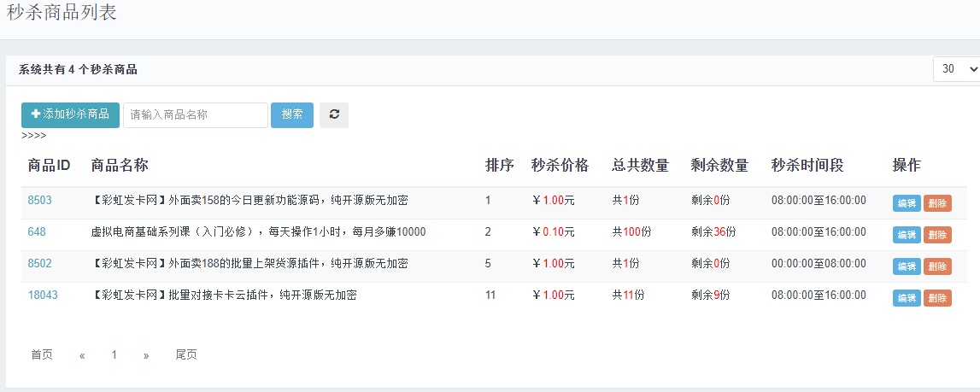The image size is (980, 392).
Task: Click the previous page « arrow
Action: (x=82, y=354)
